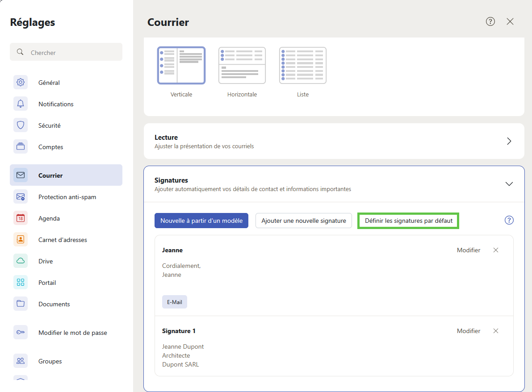The image size is (532, 392).
Task: Click Nouvelle à partir d'un modèle
Action: point(201,221)
